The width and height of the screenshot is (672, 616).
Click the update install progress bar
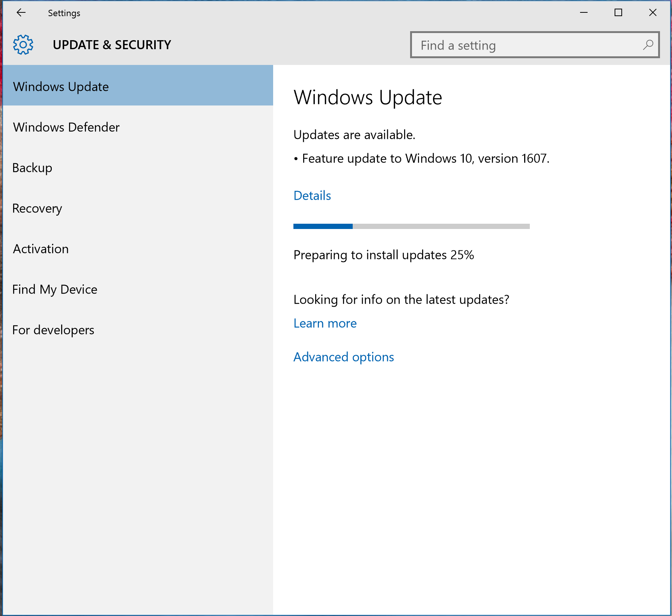pos(412,226)
